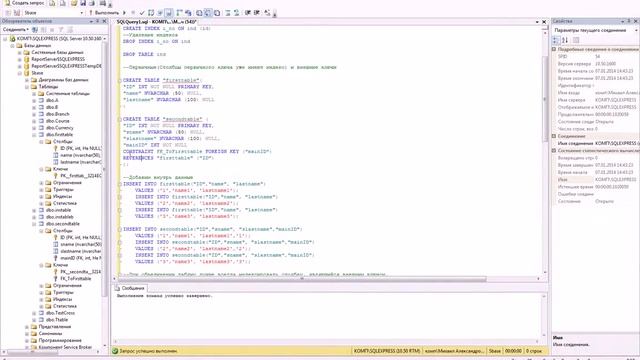Select the mainID column under dbo.secondtable

pyautogui.click(x=80, y=258)
